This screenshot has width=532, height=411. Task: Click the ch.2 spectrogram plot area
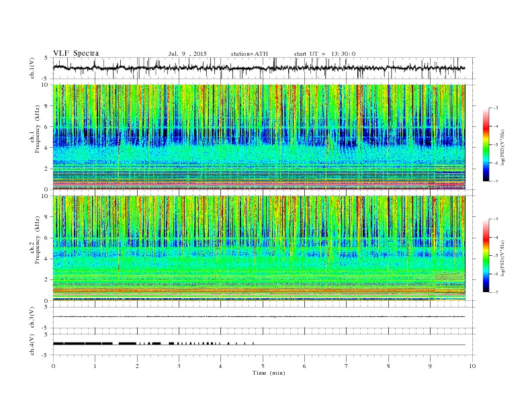[x=259, y=248]
